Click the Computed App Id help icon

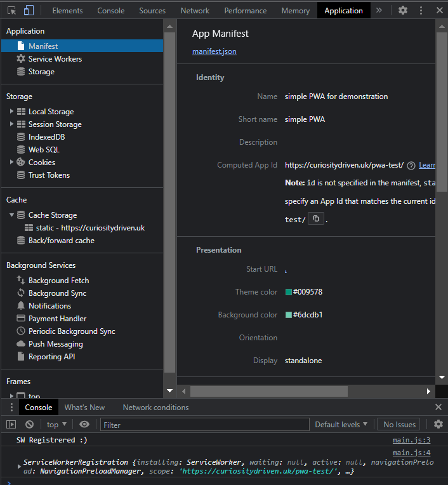411,166
